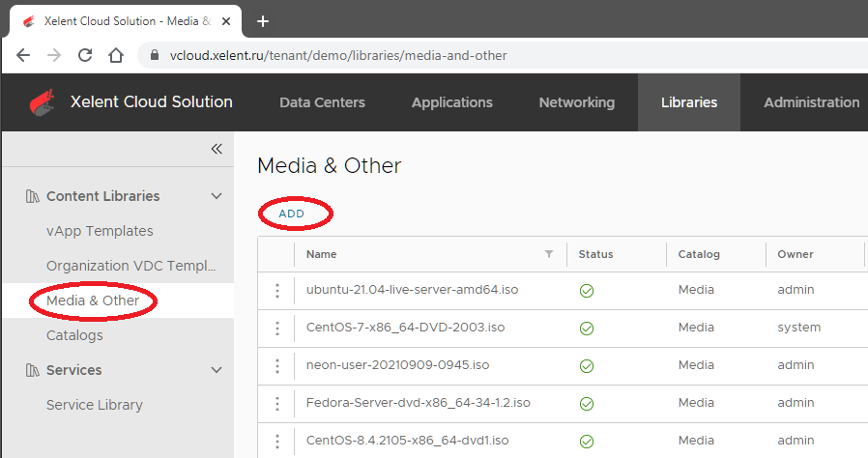The image size is (868, 458).
Task: Open a new browser tab with plus icon
Action: [x=263, y=21]
